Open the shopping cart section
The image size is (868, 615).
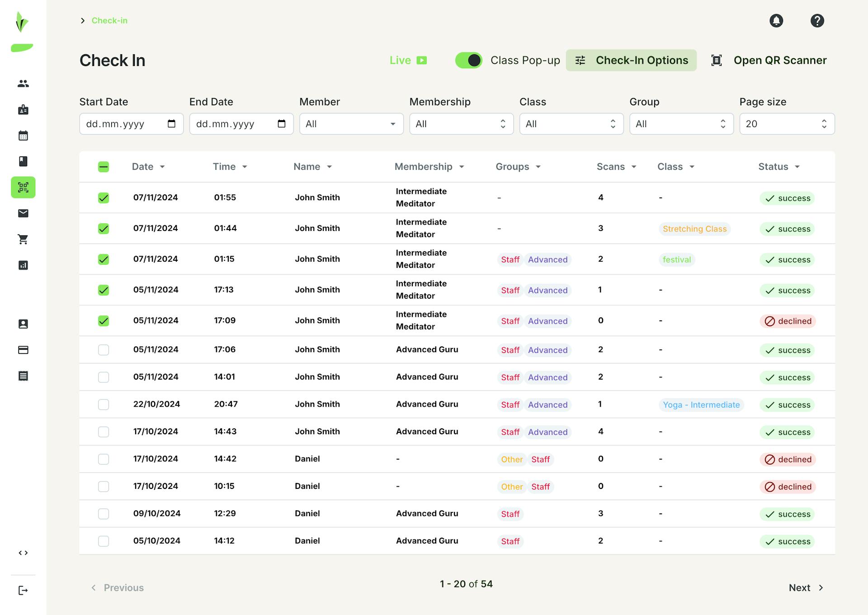coord(23,239)
